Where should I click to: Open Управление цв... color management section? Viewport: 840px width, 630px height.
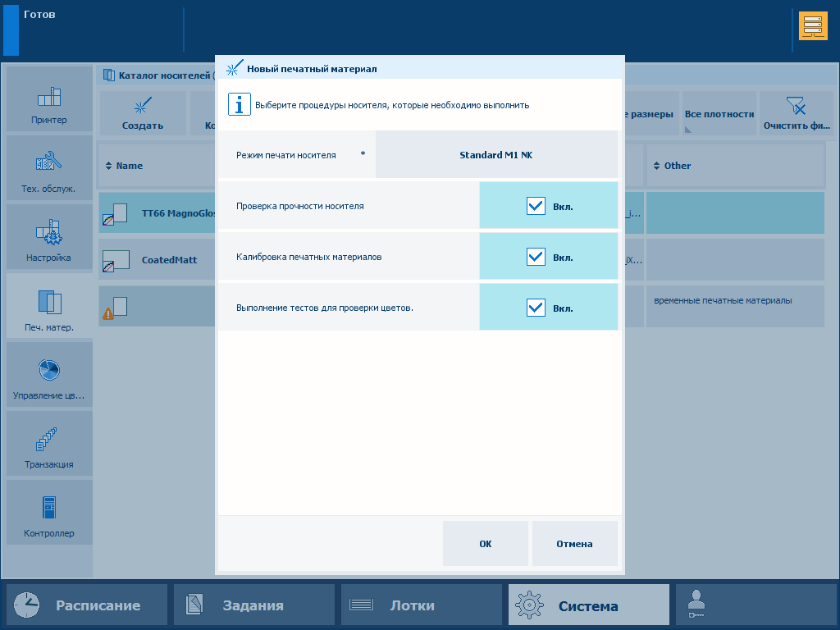pos(49,374)
